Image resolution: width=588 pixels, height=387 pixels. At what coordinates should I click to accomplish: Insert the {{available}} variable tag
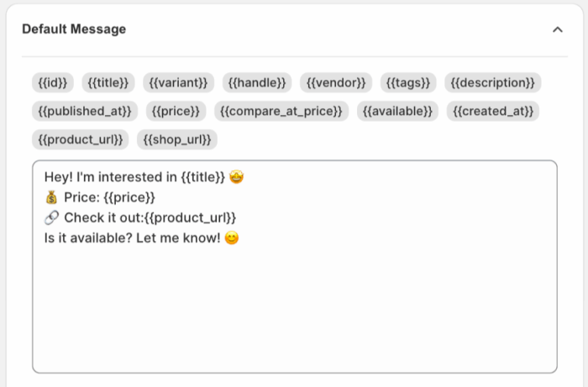pos(397,111)
